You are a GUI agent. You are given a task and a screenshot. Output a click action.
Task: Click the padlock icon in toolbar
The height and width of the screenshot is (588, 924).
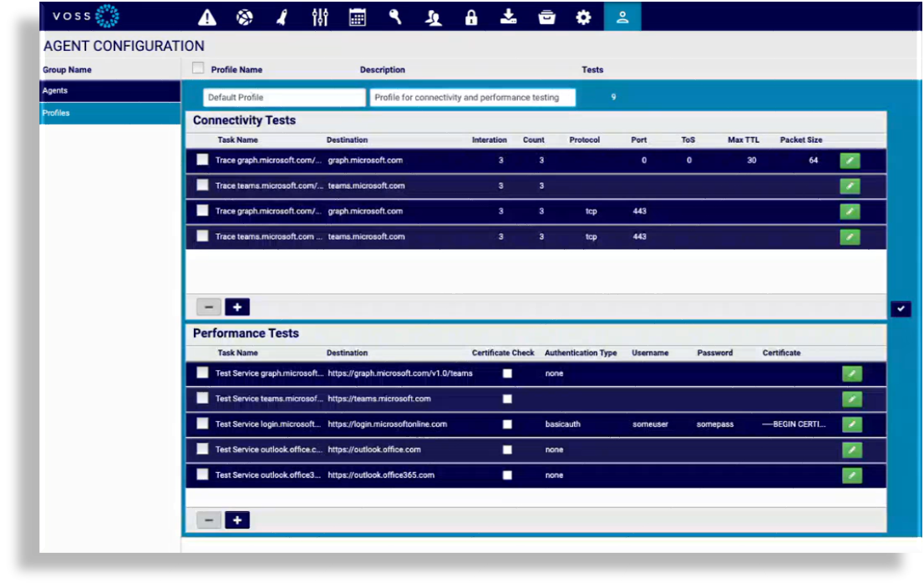coord(471,18)
